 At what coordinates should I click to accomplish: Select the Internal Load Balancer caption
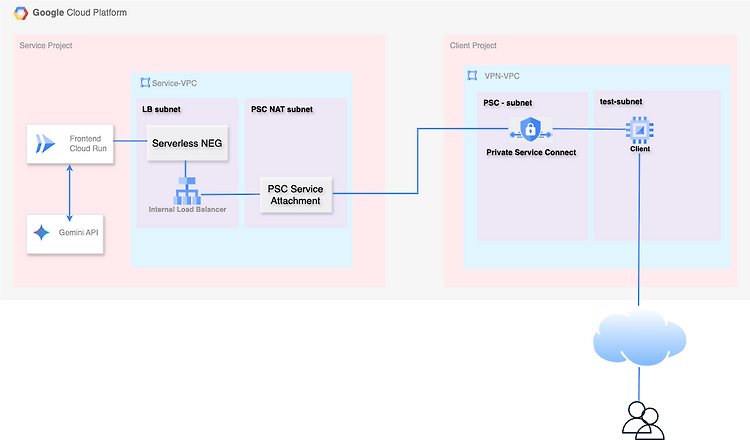click(x=187, y=209)
